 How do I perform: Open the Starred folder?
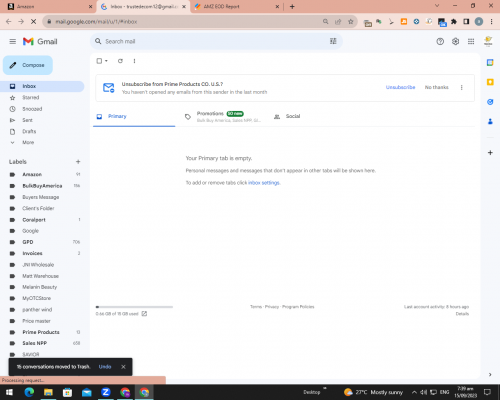click(x=31, y=97)
